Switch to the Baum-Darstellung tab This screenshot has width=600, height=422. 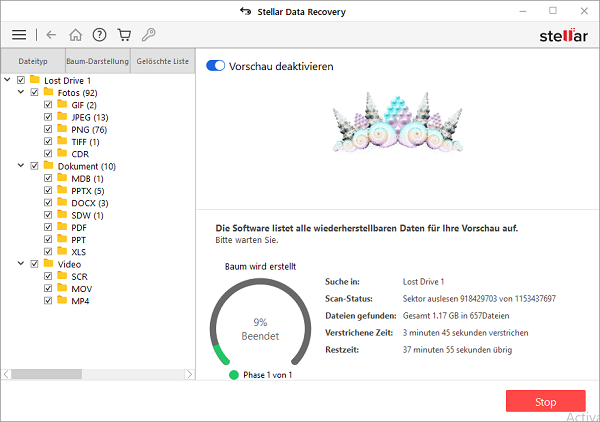pos(98,61)
